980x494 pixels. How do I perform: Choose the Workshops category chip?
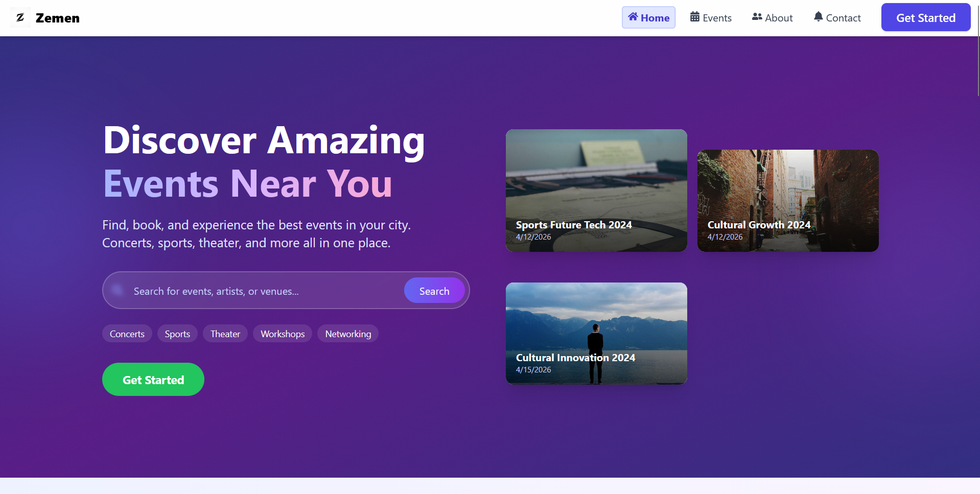coord(283,334)
